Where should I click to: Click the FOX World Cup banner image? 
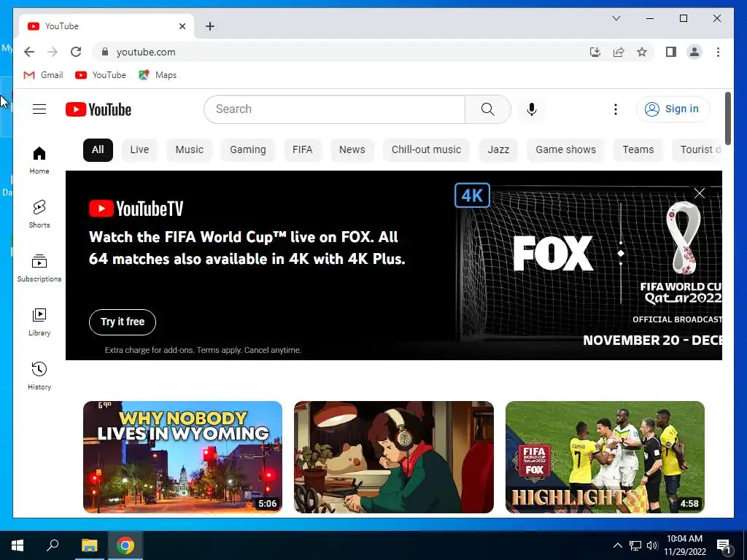click(x=589, y=265)
